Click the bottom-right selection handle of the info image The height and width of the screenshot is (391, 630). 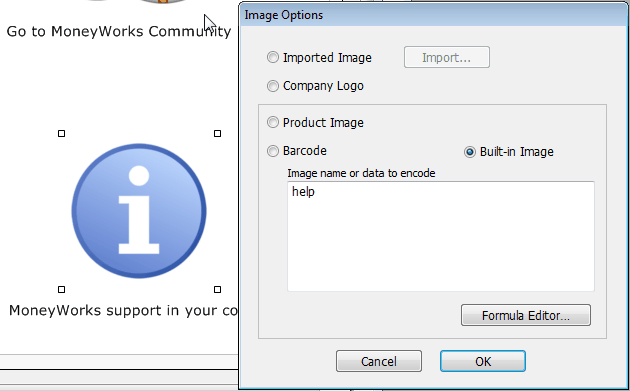coord(217,289)
